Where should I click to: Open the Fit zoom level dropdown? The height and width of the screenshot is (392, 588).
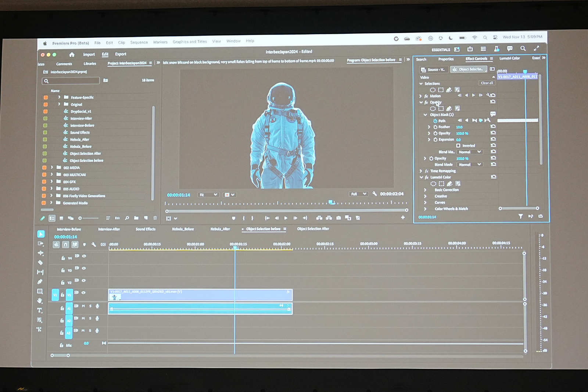[x=208, y=195]
